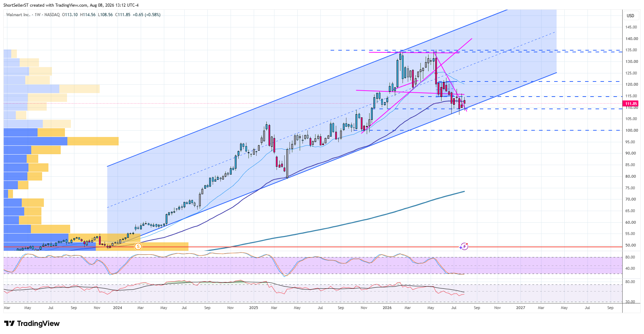The image size is (644, 334).
Task: Click the 2026 year label on time axis
Action: pos(387,308)
